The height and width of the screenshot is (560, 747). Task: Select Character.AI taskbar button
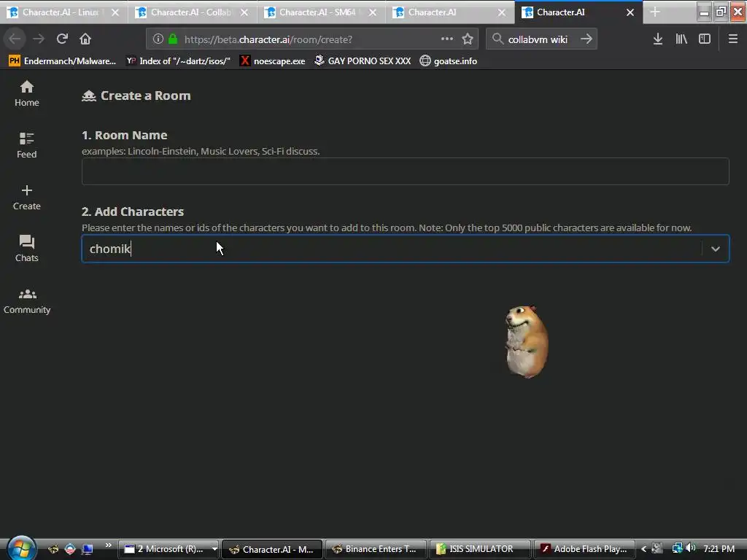coord(272,549)
